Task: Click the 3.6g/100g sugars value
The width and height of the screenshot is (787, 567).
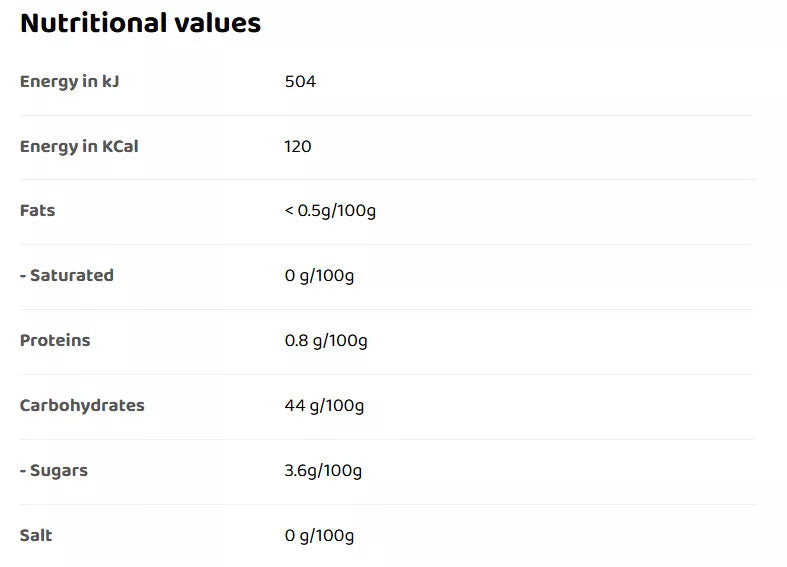Action: [x=323, y=470]
